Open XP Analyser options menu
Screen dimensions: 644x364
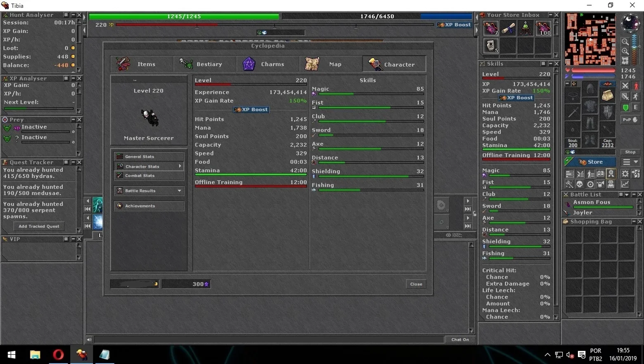point(66,79)
